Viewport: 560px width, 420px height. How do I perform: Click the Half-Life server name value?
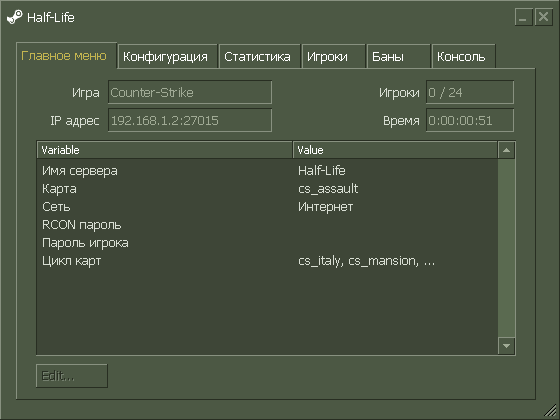[321, 171]
